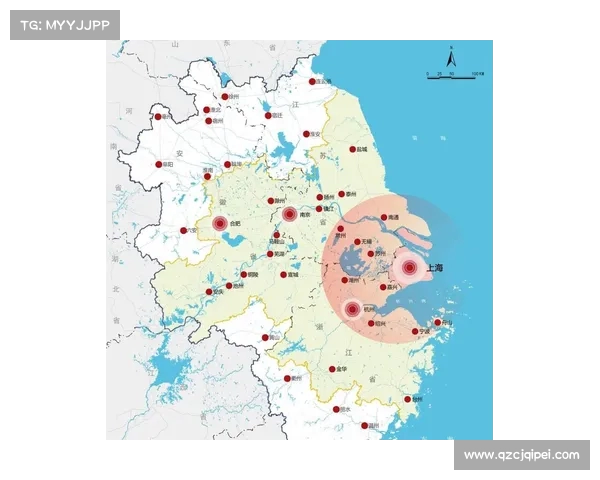Click the map scale bar
Viewport: 600px width, 480px height.
[455, 75]
